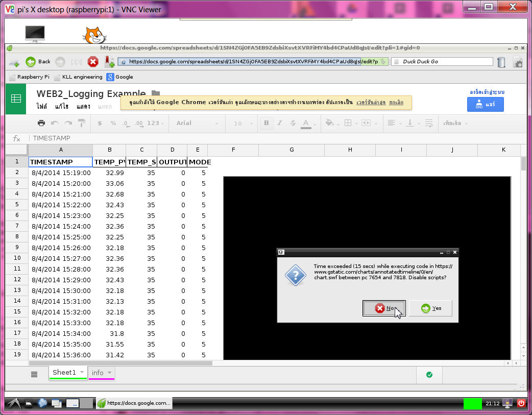Open the trash icon in browser toolbar
This screenshot has width=532, height=415.
point(501,62)
